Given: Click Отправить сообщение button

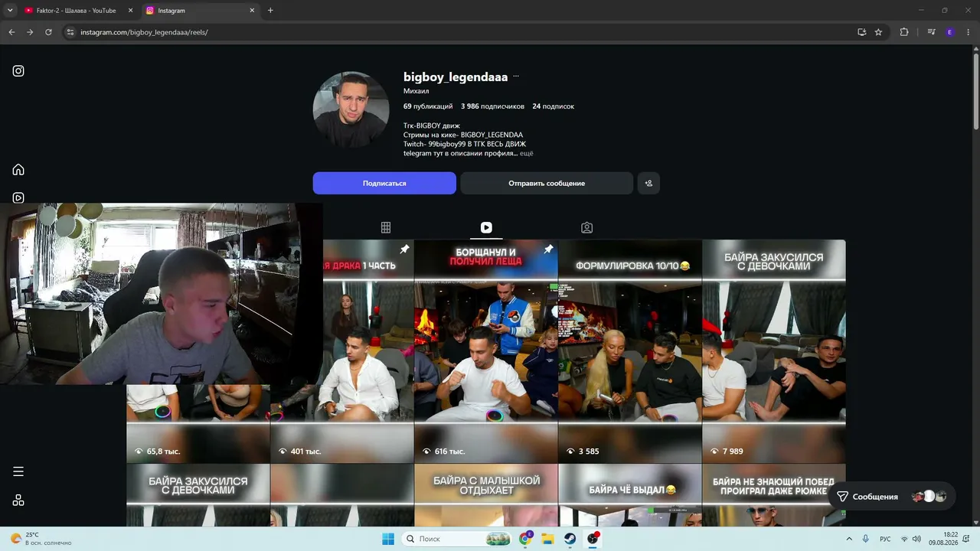Looking at the screenshot, I should tap(547, 184).
